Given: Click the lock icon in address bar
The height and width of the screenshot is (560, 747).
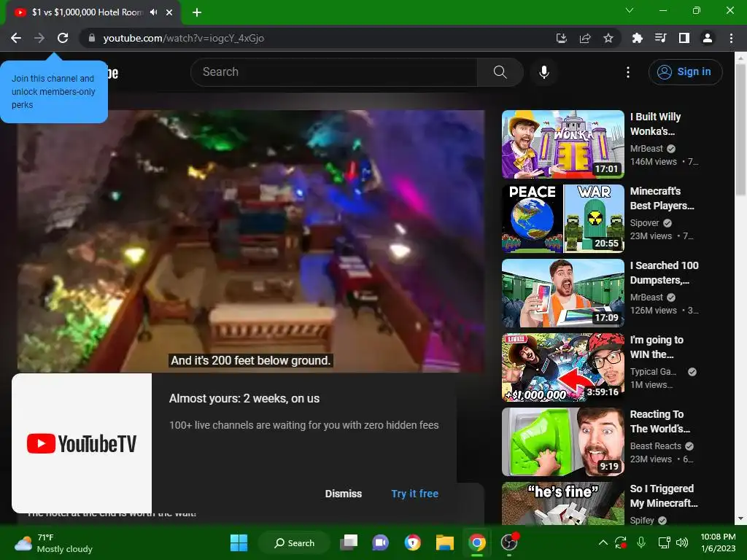Looking at the screenshot, I should [x=92, y=38].
